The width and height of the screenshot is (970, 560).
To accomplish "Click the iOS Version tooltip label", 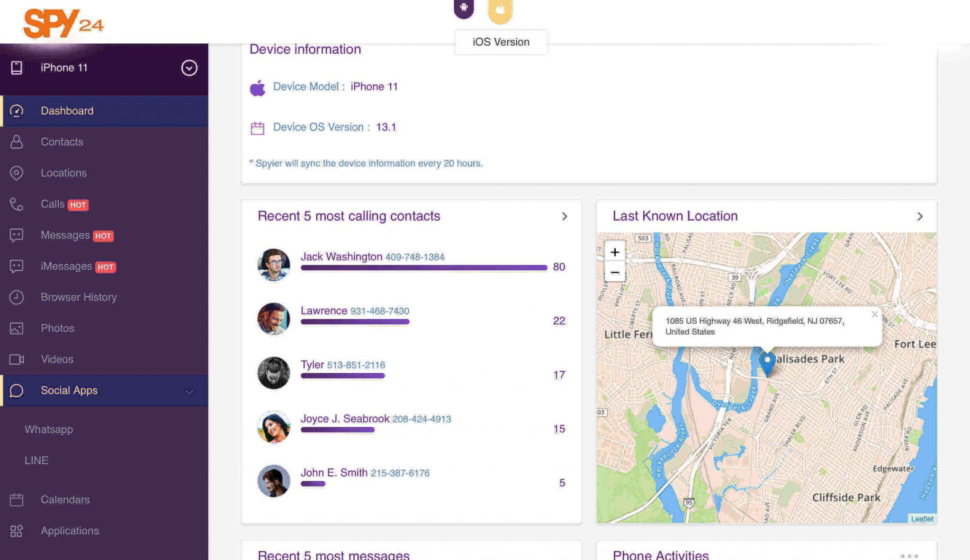I will tap(501, 42).
